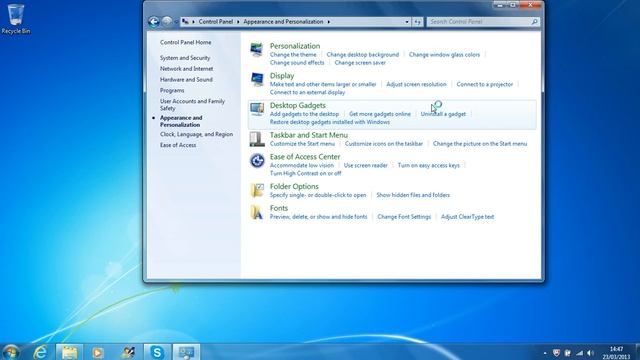Open Ease of Access in sidebar
This screenshot has height=360, width=640.
178,145
